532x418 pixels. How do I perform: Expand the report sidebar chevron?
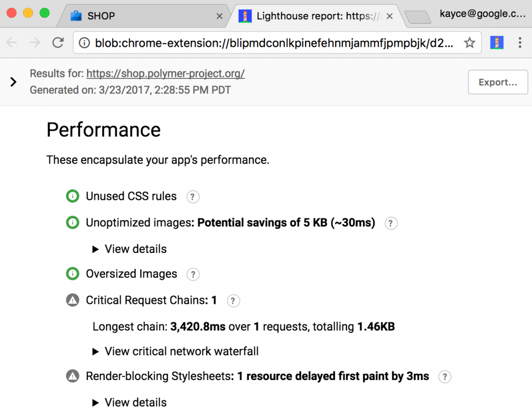[14, 82]
